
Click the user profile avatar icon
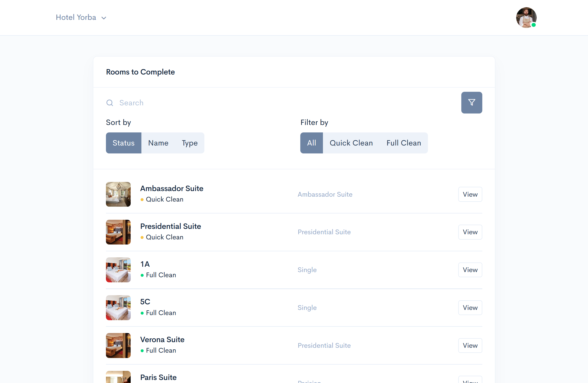click(x=525, y=17)
